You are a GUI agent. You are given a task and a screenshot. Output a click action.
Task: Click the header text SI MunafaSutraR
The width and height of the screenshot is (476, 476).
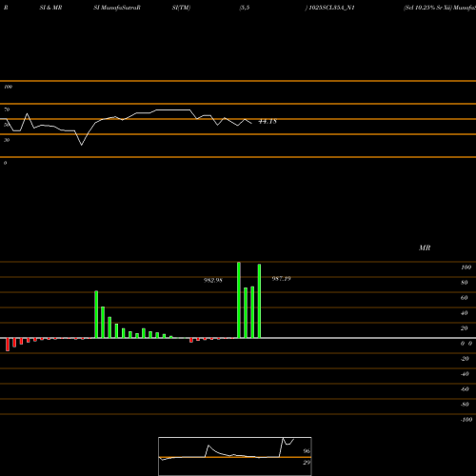117,8
